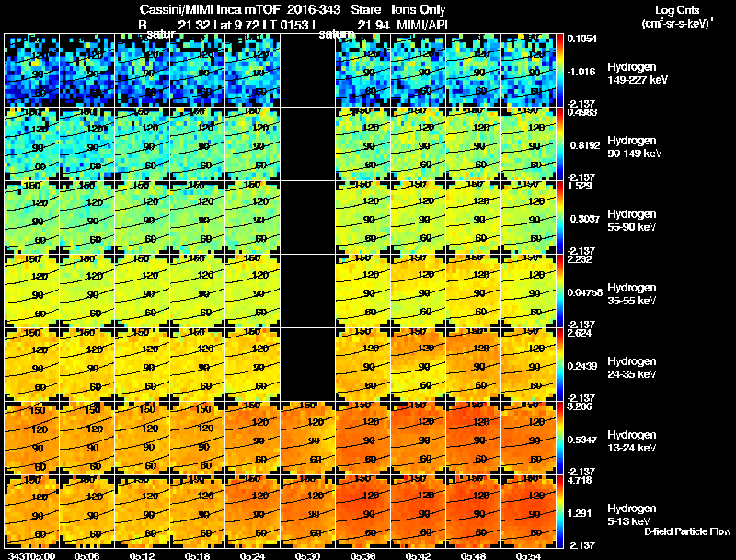Click the '1.529' color scale value
This screenshot has height=560, width=736.
[x=580, y=186]
